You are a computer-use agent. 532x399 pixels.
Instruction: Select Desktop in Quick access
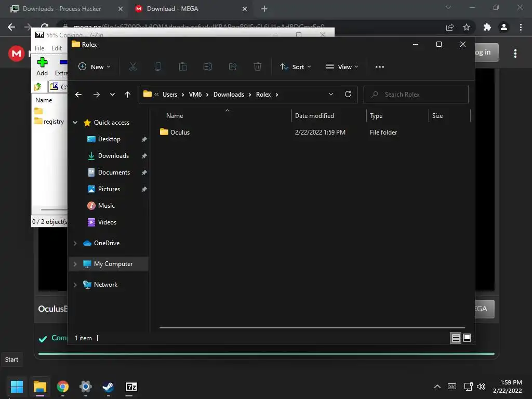pyautogui.click(x=109, y=139)
